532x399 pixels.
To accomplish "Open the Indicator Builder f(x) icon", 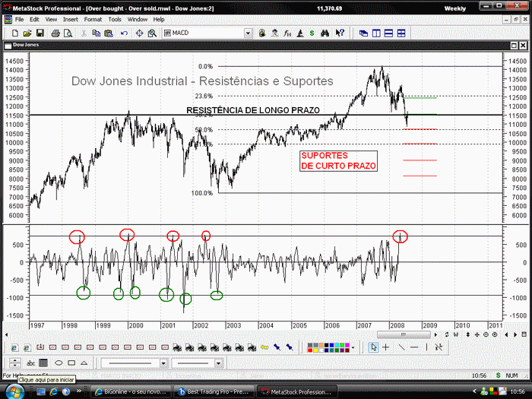I will (287, 33).
